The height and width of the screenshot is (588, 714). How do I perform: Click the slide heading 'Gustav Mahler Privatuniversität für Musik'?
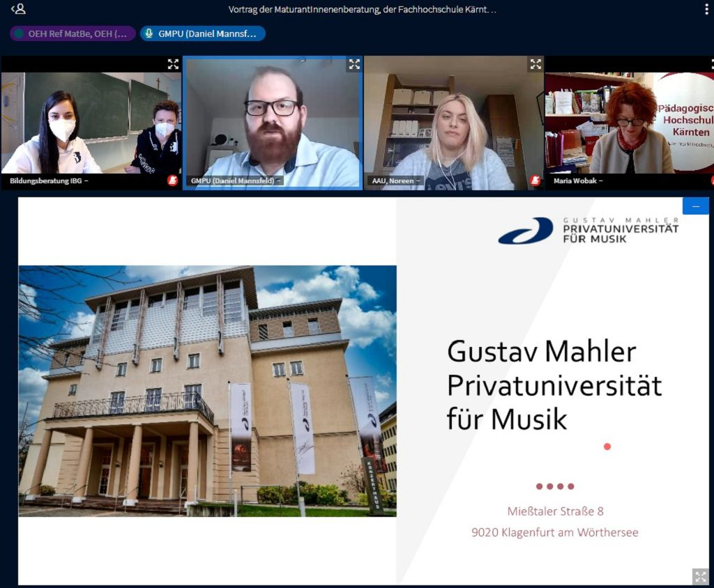(554, 385)
